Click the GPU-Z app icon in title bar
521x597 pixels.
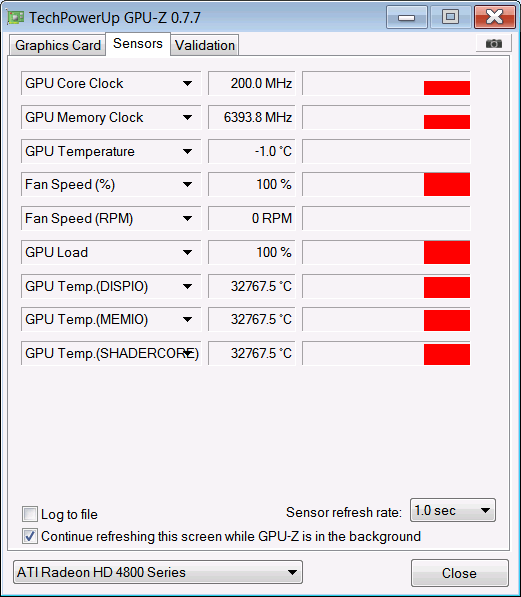tap(16, 17)
